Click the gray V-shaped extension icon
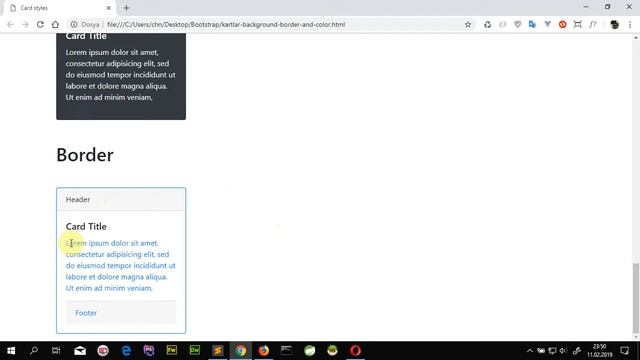 (x=547, y=24)
